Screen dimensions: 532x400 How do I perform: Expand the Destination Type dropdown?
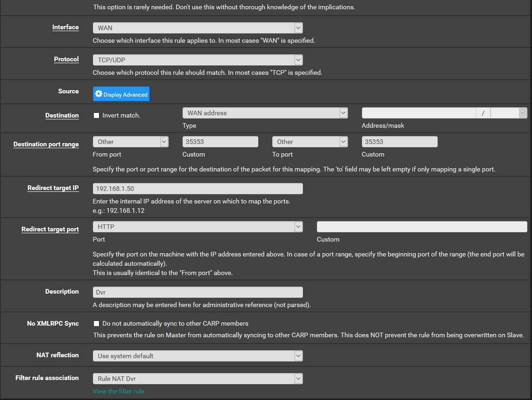pos(265,113)
